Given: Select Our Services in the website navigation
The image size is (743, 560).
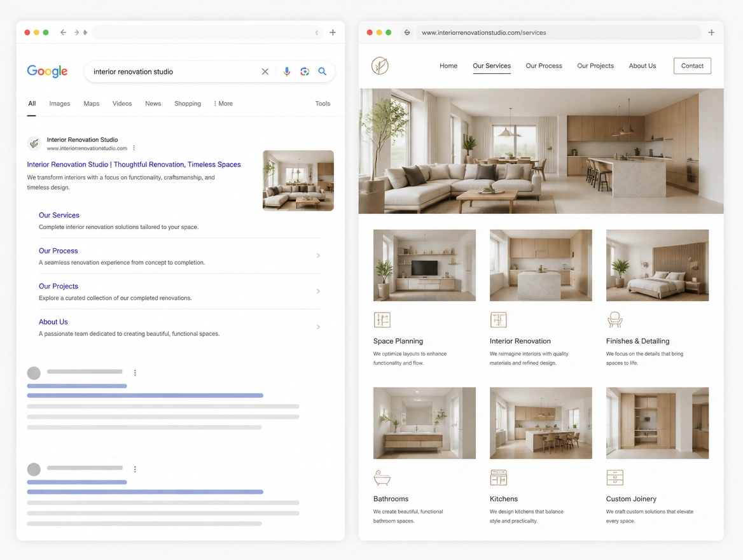Looking at the screenshot, I should (x=492, y=66).
